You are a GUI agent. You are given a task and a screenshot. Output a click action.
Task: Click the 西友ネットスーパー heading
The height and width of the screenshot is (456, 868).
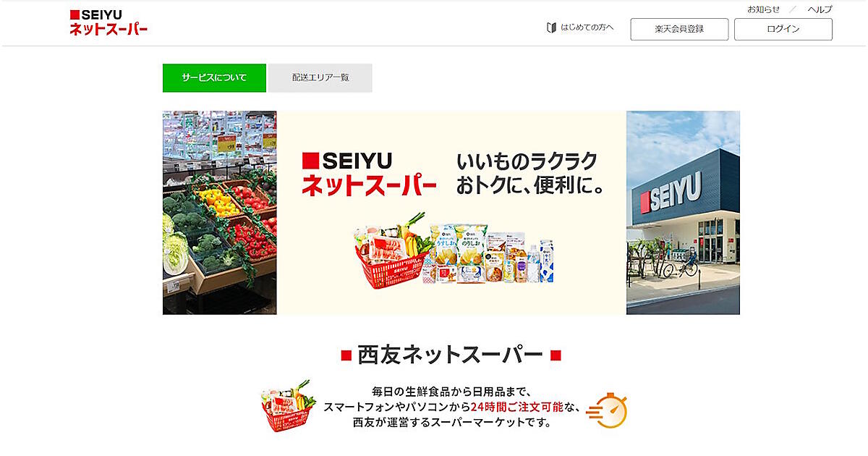pos(451,355)
